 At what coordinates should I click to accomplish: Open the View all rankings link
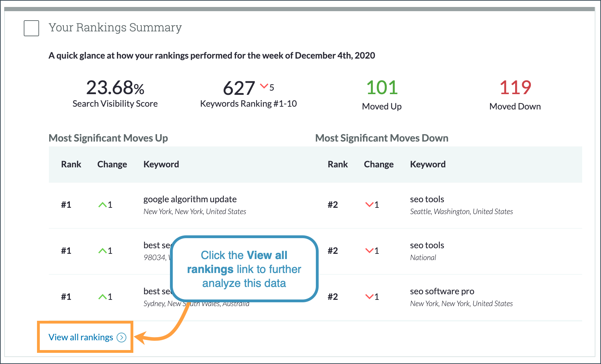coord(81,337)
